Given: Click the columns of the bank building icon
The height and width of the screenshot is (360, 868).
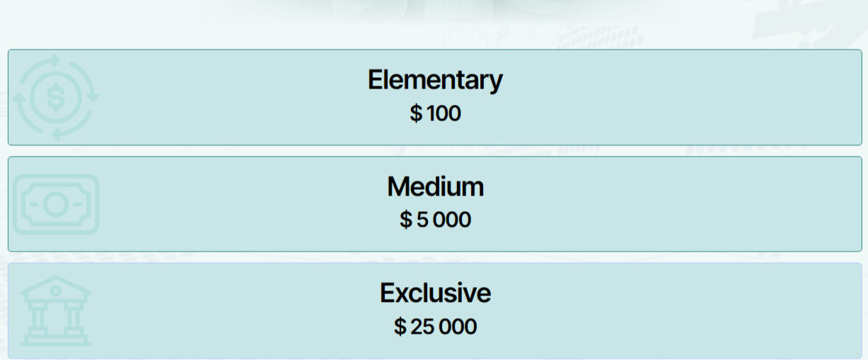Looking at the screenshot, I should 55,319.
